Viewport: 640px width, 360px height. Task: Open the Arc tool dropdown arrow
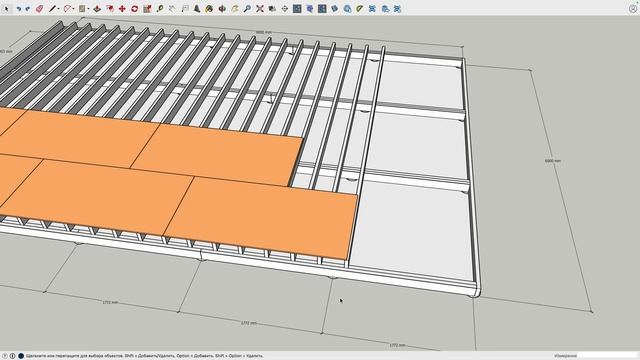(73, 9)
